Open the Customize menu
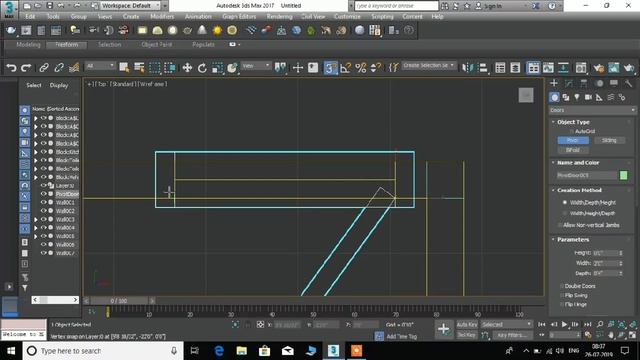The width and height of the screenshot is (640, 360). [x=347, y=17]
